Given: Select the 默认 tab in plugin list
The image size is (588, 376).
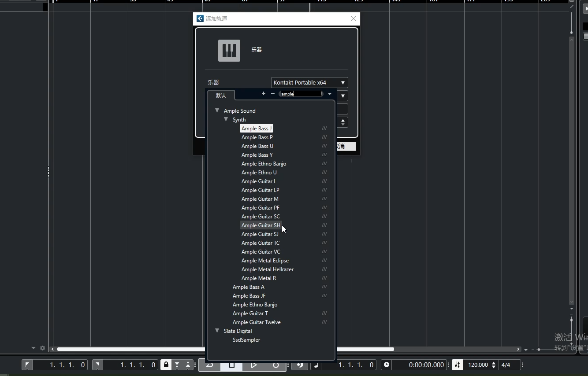Looking at the screenshot, I should point(221,95).
